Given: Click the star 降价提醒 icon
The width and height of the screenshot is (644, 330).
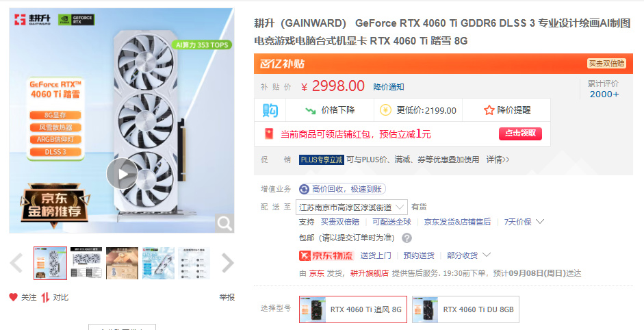Looking at the screenshot, I should pos(489,110).
